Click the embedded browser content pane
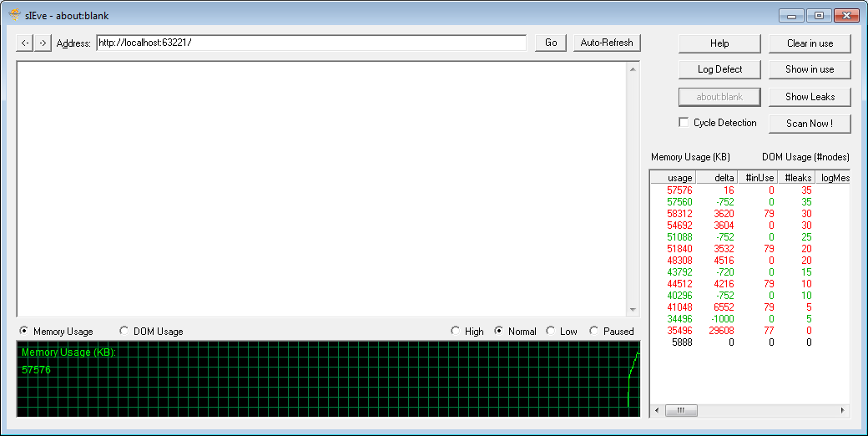Viewport: 868px width, 436px height. point(321,189)
